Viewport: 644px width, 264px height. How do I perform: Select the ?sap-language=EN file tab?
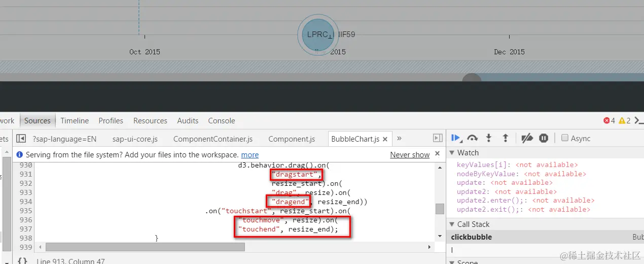(x=64, y=139)
